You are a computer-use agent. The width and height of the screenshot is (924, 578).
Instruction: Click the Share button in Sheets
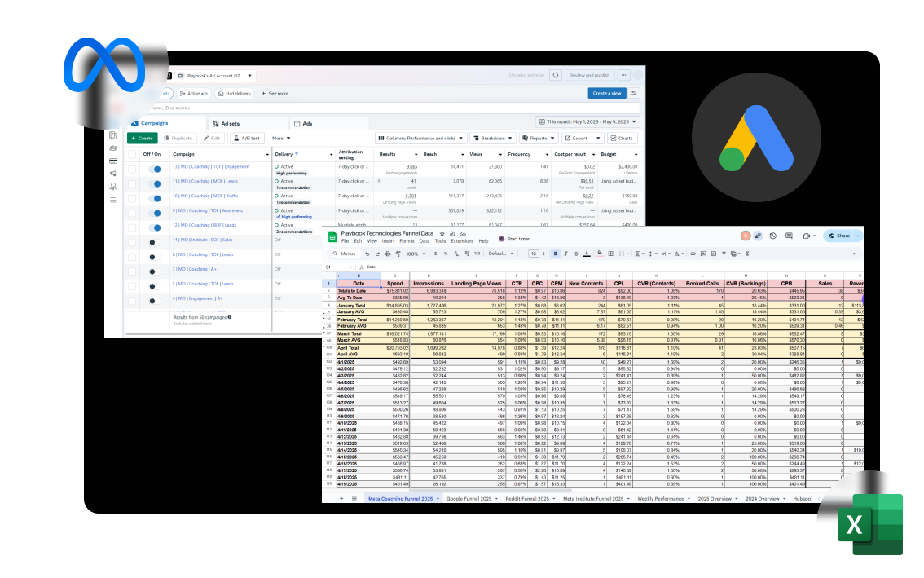pyautogui.click(x=838, y=236)
